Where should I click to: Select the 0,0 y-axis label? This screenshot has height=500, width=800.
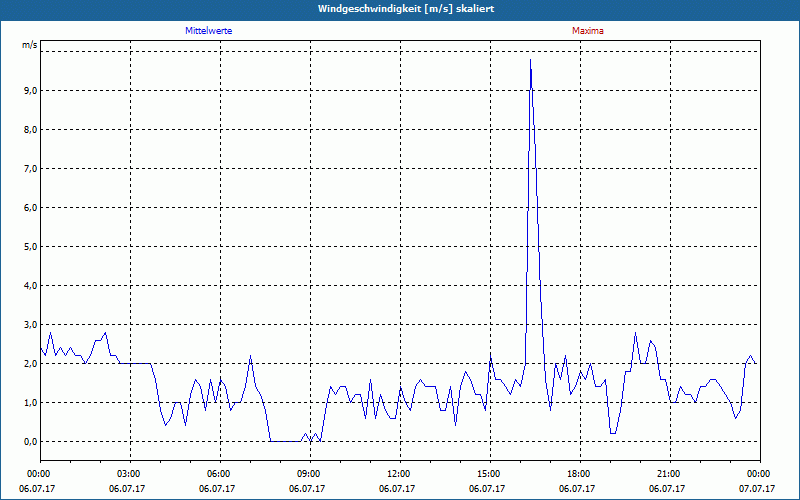point(30,442)
